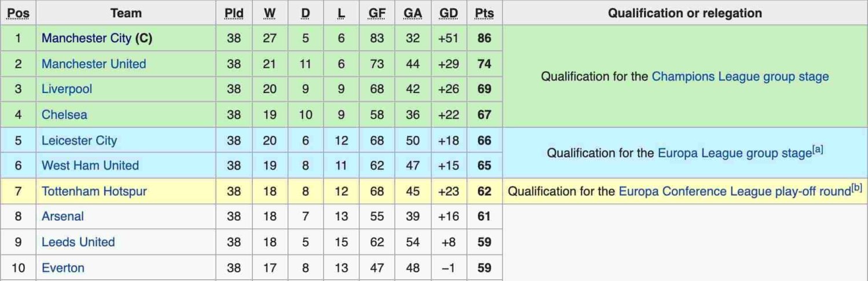
Task: Click the GD column header
Action: pos(448,13)
